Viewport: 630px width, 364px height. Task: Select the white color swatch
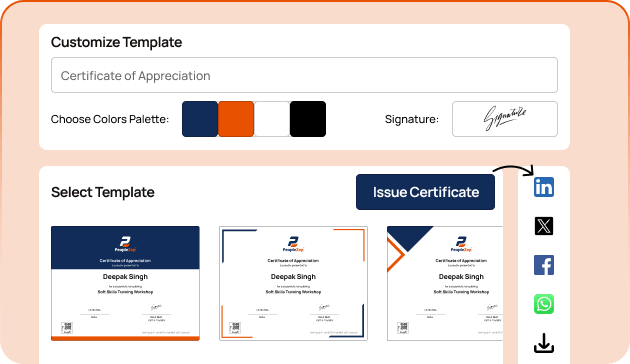click(272, 119)
